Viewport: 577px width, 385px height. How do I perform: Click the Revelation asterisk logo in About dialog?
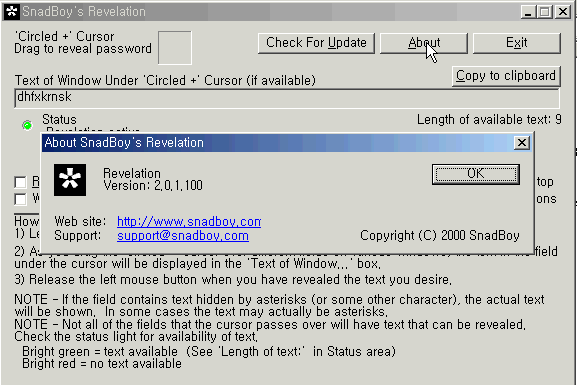(x=70, y=180)
